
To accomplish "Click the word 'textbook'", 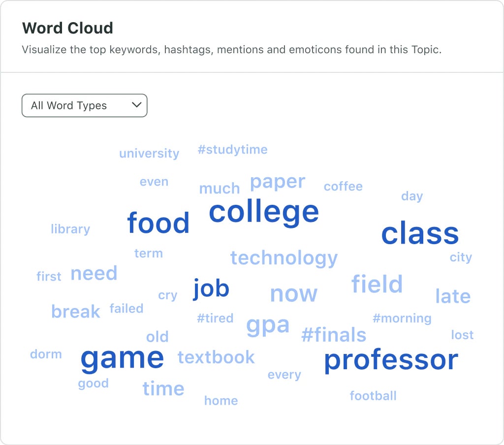I will tap(216, 357).
